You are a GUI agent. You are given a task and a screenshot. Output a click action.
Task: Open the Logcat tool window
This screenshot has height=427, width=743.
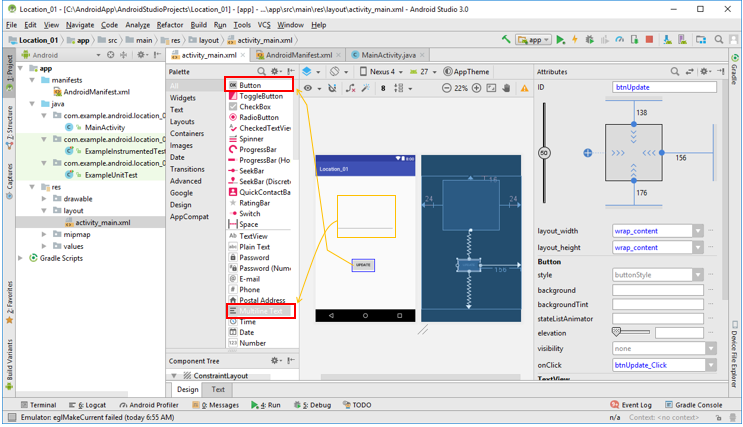[x=88, y=405]
